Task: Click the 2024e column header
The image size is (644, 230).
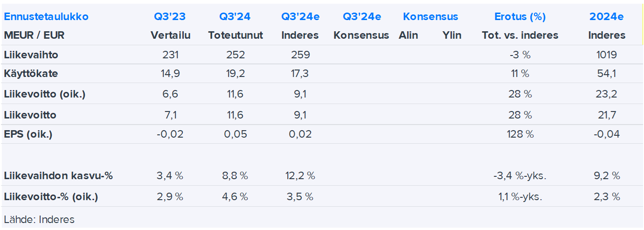Action: (x=607, y=17)
